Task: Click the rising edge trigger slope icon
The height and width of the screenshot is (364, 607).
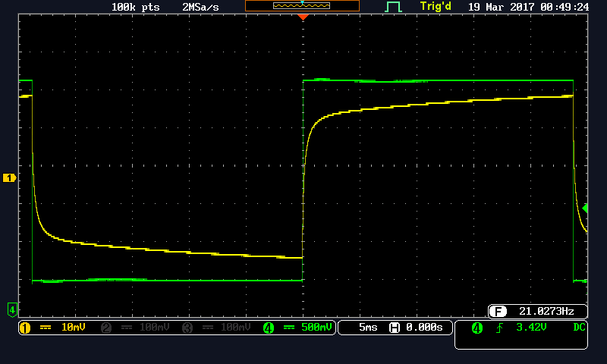Action: [500, 328]
